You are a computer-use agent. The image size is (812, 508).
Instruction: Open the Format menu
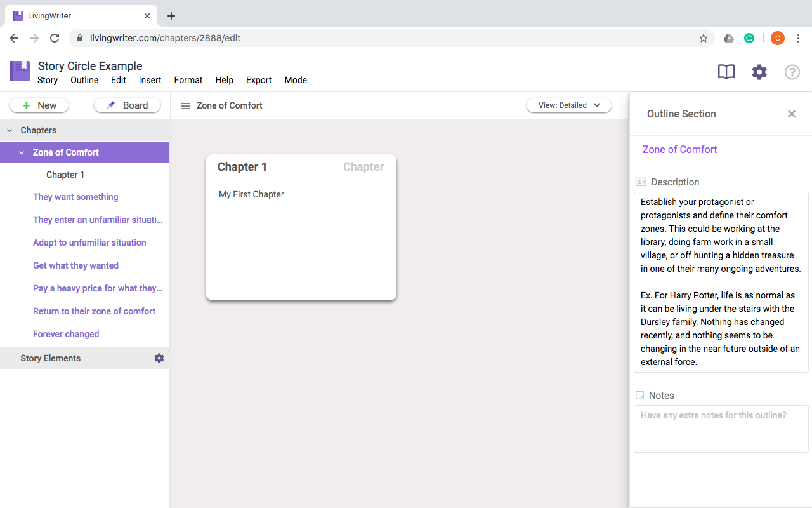[188, 80]
